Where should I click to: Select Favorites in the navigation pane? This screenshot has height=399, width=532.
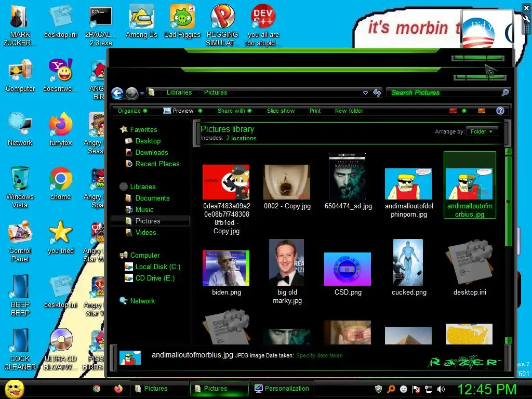coord(143,129)
